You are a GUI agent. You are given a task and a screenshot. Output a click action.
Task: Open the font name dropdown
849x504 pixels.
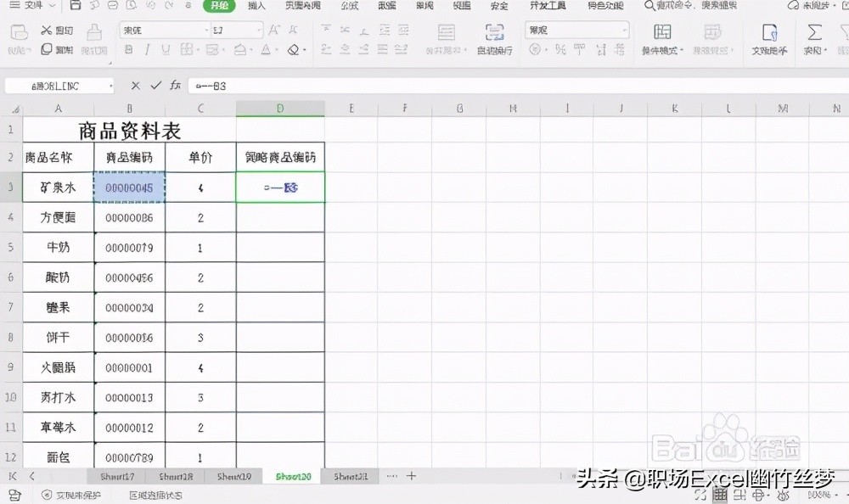pyautogui.click(x=207, y=31)
